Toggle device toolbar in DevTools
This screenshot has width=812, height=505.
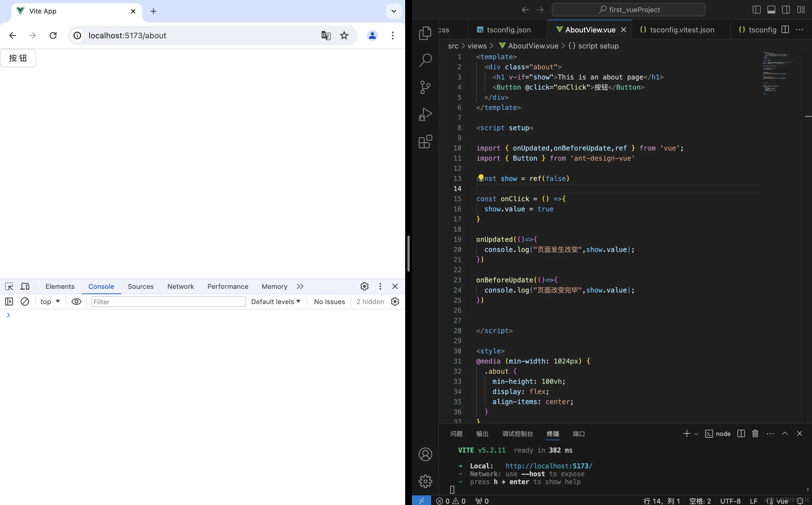[x=25, y=286]
